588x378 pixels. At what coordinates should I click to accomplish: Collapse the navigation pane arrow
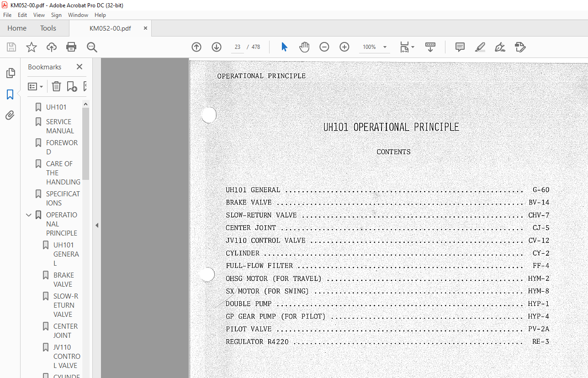pos(96,225)
